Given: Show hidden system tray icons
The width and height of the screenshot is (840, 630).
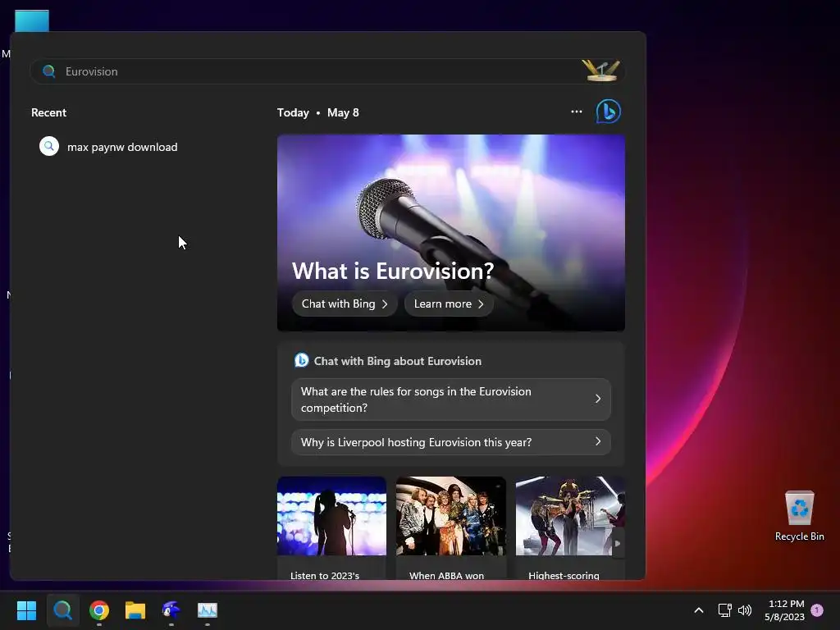Looking at the screenshot, I should (x=699, y=610).
